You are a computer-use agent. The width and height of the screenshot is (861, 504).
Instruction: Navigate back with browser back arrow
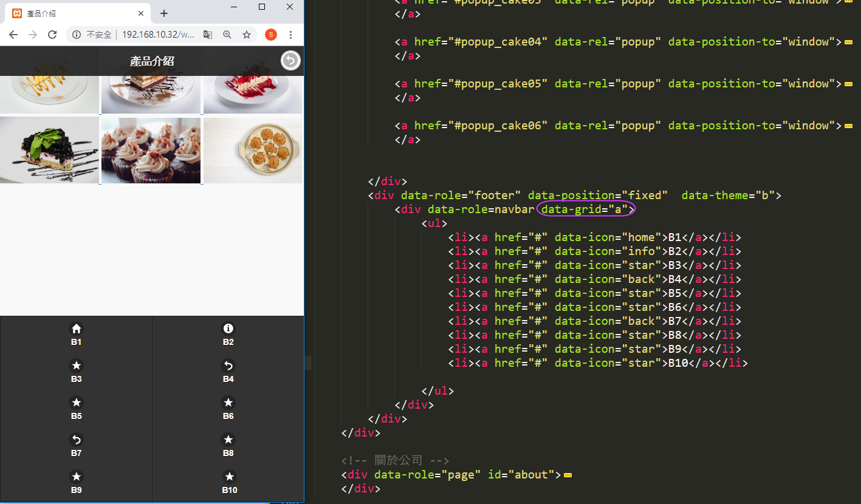coord(13,35)
